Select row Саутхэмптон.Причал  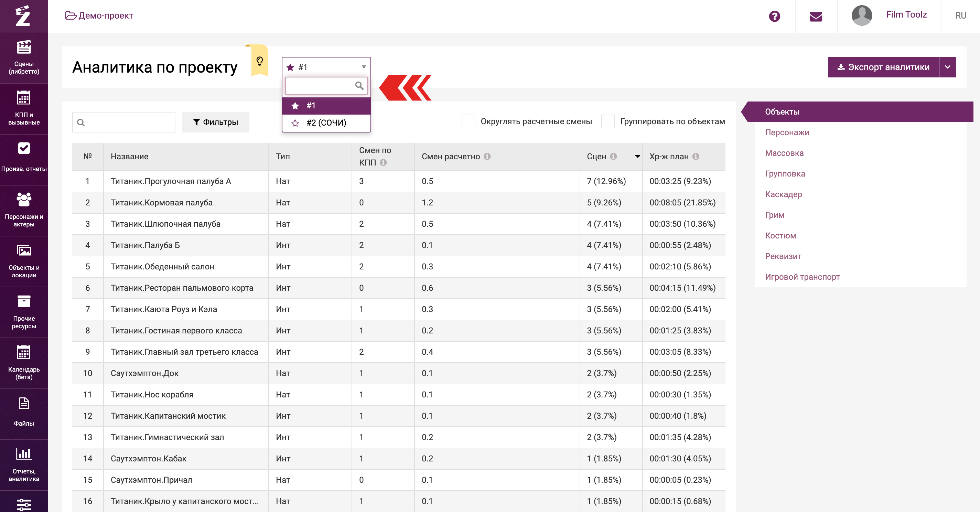pyautogui.click(x=399, y=480)
